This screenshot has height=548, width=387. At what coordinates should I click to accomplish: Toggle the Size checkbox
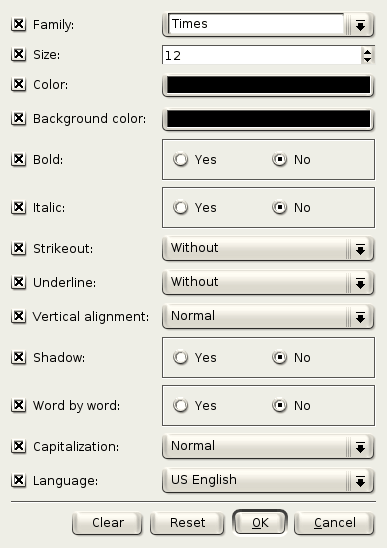[18, 54]
